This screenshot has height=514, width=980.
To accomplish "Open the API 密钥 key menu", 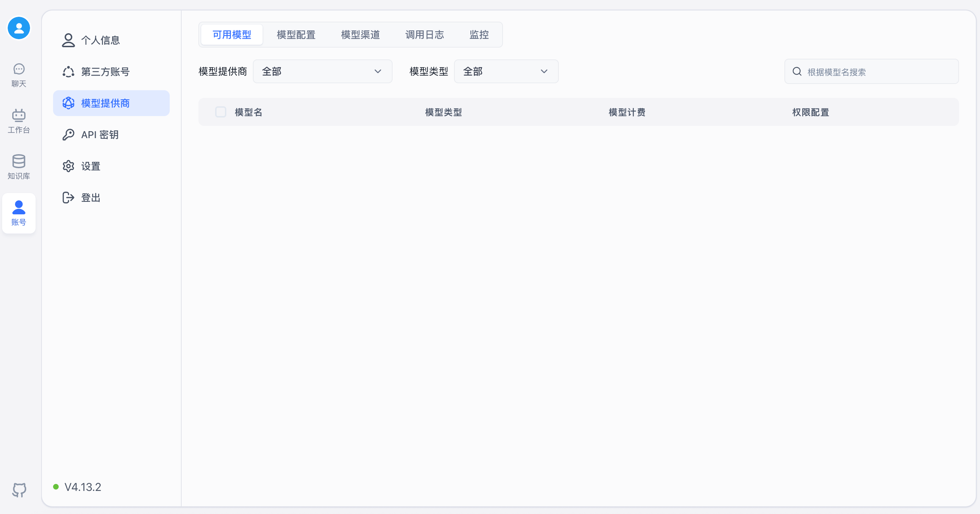I will click(100, 135).
